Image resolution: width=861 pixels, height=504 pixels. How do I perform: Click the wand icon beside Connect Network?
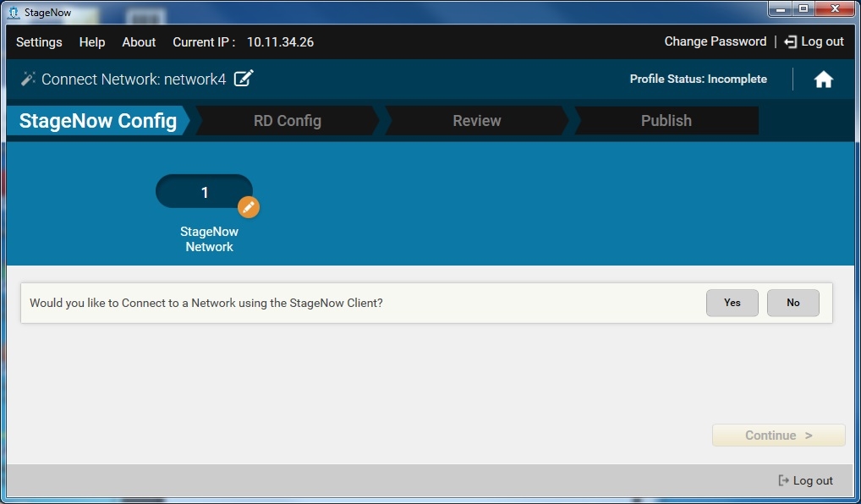pyautogui.click(x=28, y=79)
